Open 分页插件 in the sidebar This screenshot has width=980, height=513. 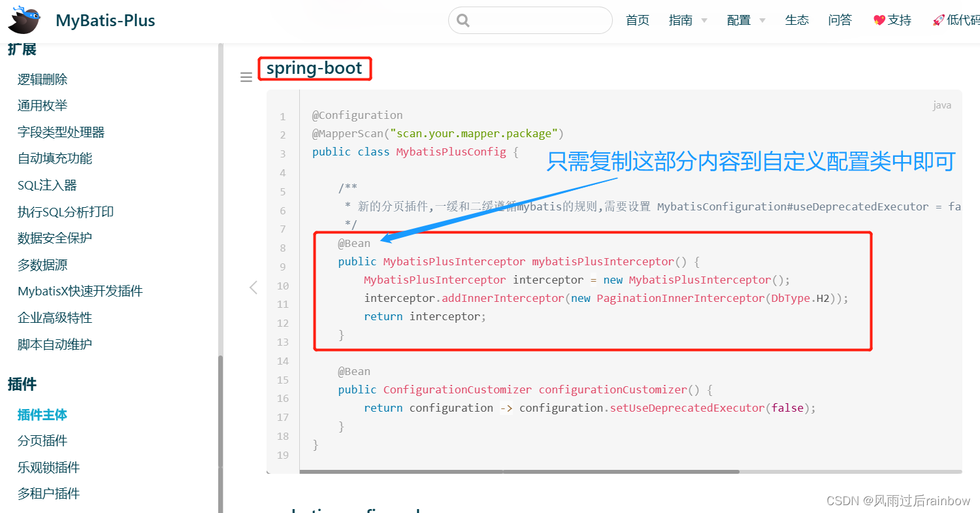(42, 440)
